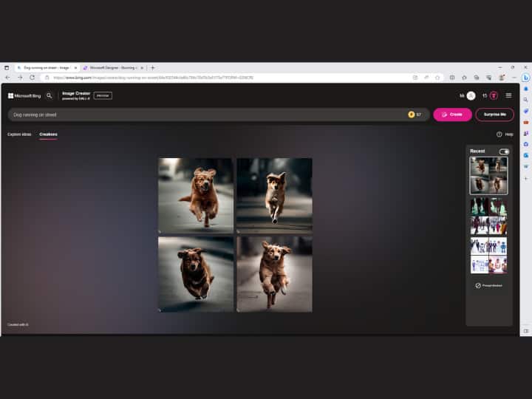The image size is (532, 399).
Task: Open the tab actions menu button
Action: tap(7, 67)
